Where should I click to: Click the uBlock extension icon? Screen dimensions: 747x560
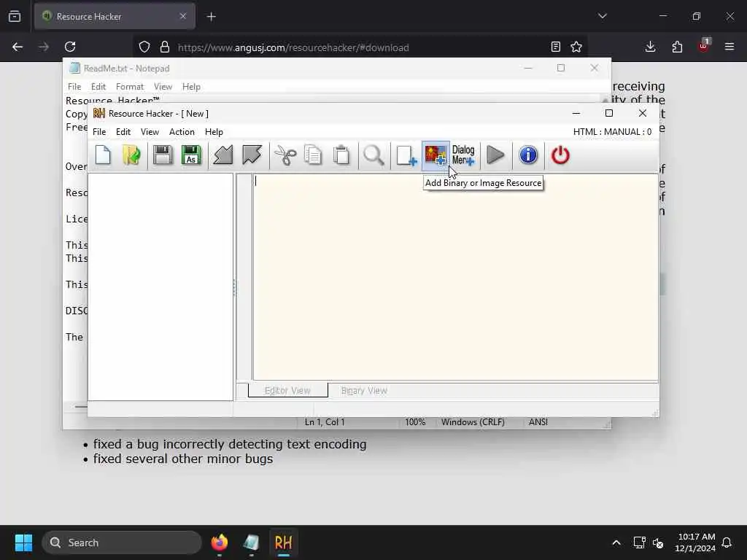click(x=704, y=46)
